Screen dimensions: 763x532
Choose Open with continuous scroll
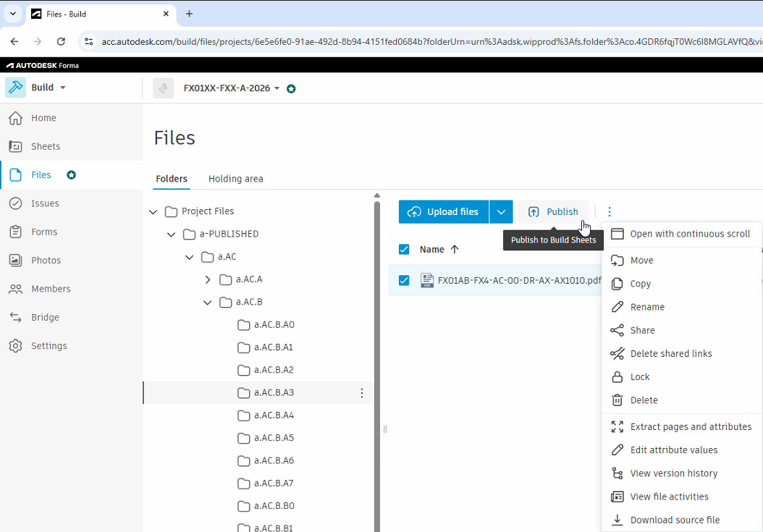[x=681, y=234]
